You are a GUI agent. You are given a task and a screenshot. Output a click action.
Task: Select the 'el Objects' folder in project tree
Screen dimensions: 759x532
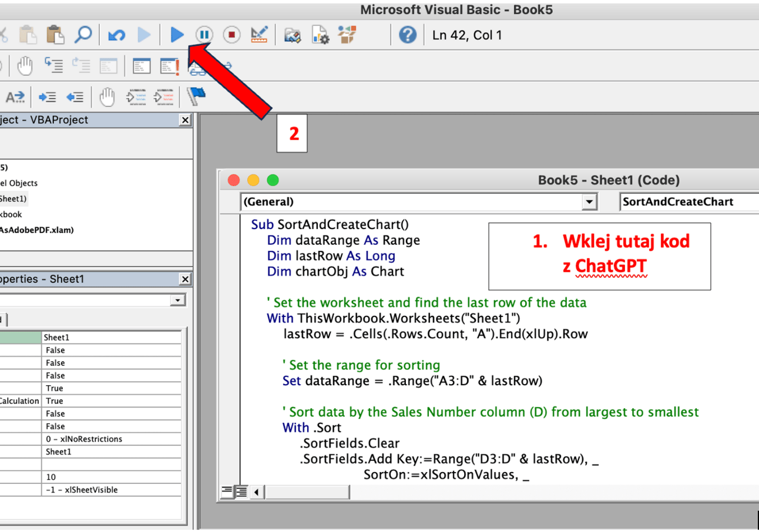(19, 183)
